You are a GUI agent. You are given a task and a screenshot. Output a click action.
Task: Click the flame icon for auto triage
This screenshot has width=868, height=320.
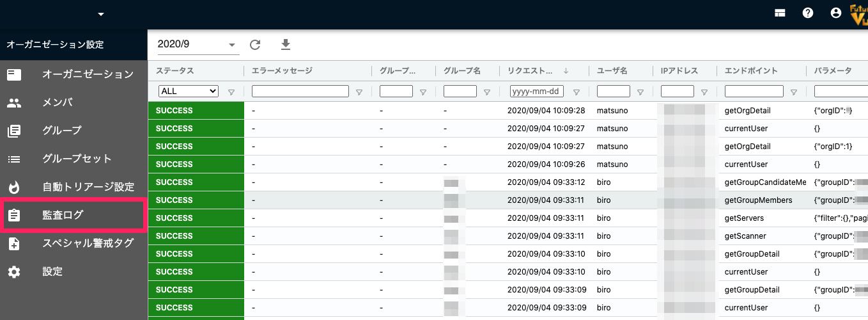[14, 187]
